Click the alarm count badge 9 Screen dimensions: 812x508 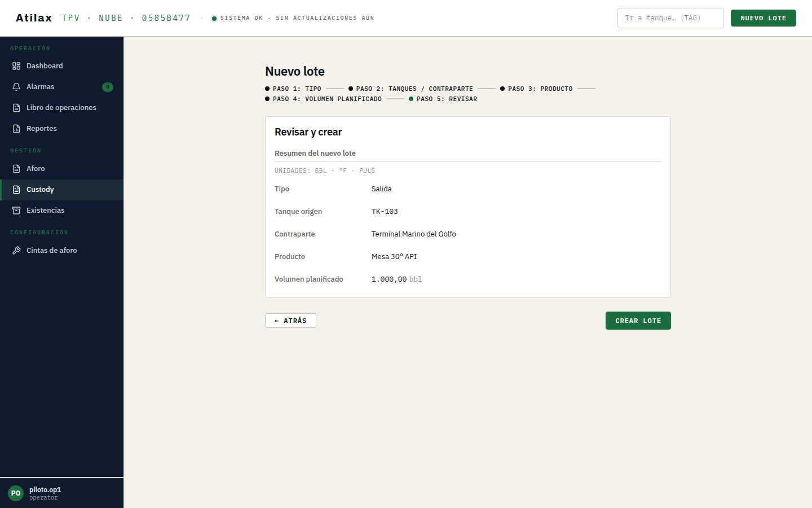point(108,87)
